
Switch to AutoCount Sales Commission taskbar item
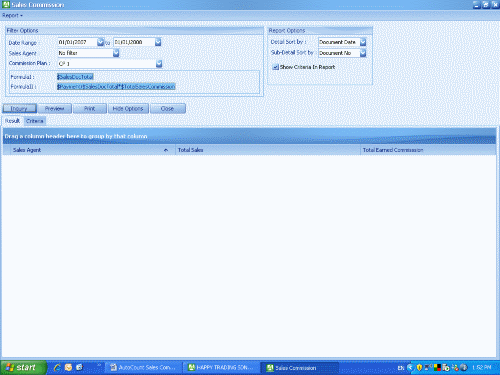click(144, 368)
